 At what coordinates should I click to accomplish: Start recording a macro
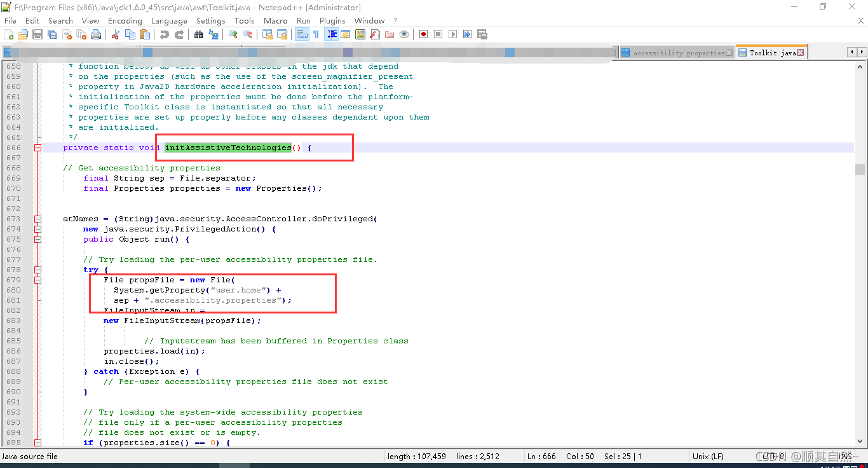423,34
